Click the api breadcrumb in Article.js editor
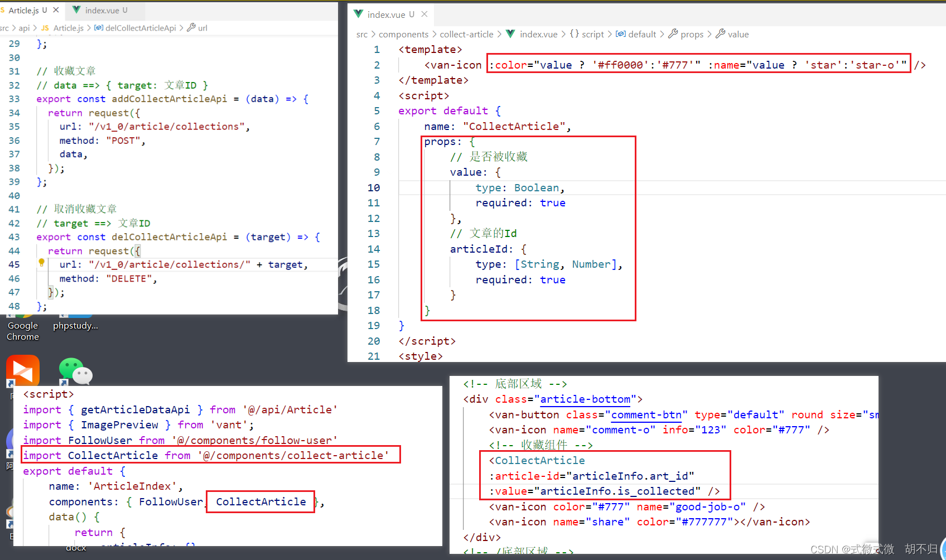This screenshot has width=946, height=560. (x=24, y=28)
